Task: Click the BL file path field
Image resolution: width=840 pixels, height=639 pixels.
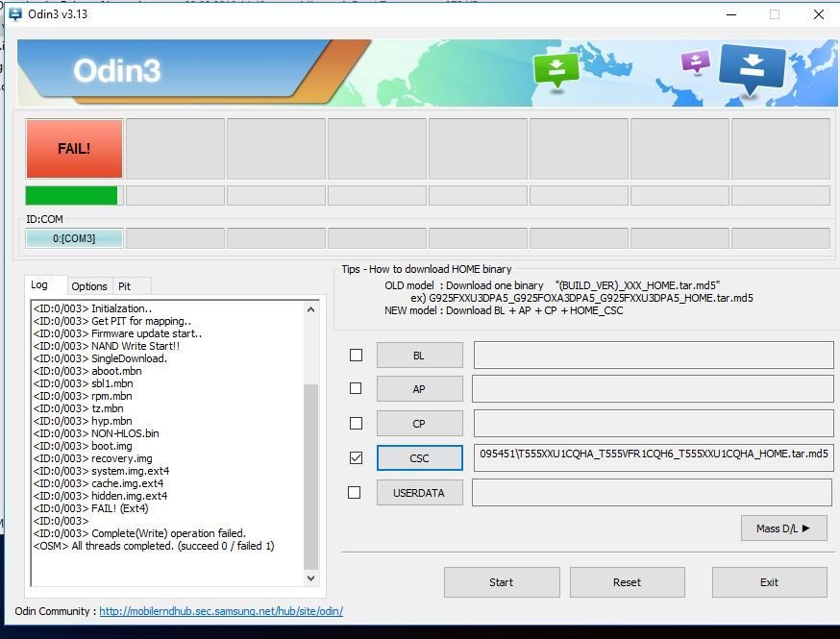Action: [654, 356]
